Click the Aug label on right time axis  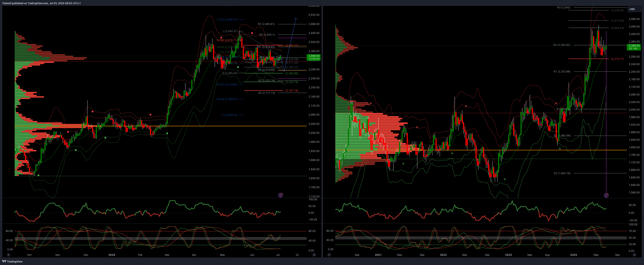[547, 255]
